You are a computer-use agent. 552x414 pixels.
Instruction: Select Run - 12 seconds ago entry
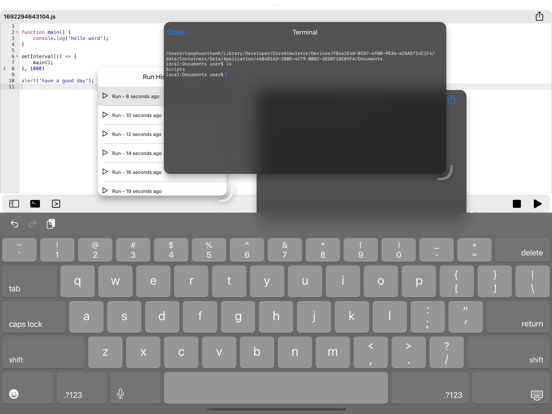(x=131, y=134)
